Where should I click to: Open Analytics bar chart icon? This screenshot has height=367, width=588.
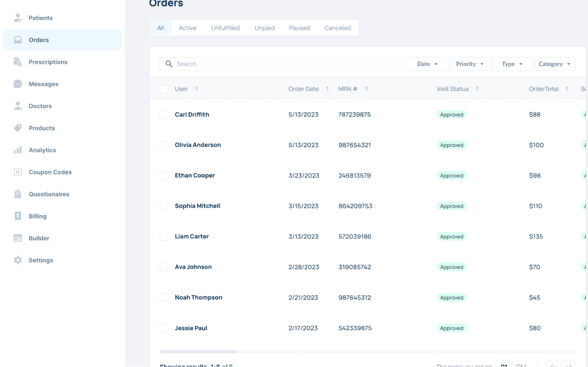pos(18,150)
